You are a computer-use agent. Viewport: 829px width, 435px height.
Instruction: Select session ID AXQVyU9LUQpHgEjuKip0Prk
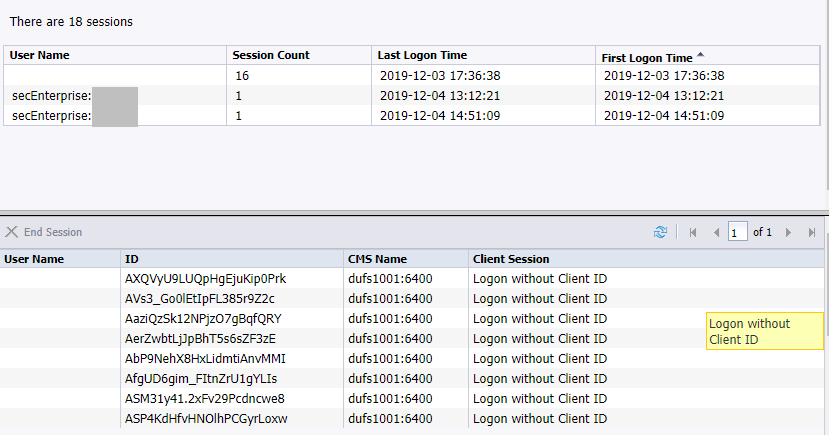point(205,279)
